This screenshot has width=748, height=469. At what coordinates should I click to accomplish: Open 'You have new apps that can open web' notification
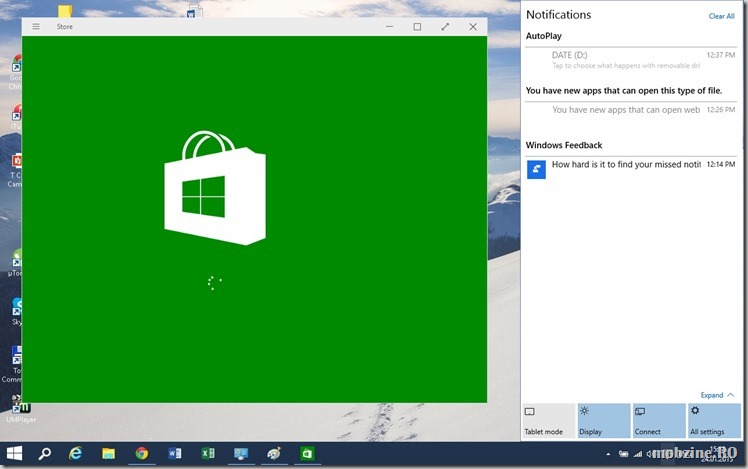[x=631, y=110]
